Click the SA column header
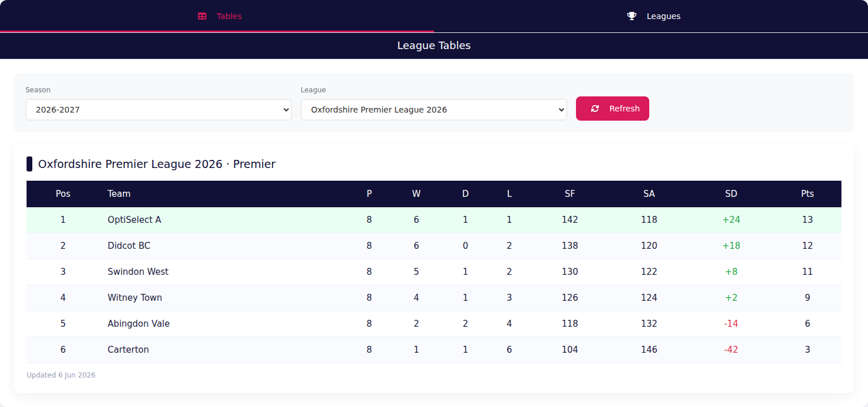The image size is (868, 407). tap(649, 194)
